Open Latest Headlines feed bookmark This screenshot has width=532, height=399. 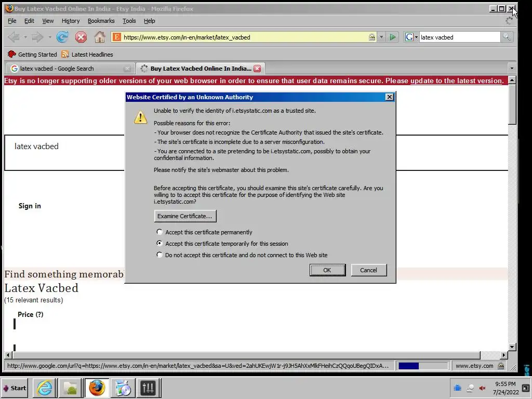point(87,54)
